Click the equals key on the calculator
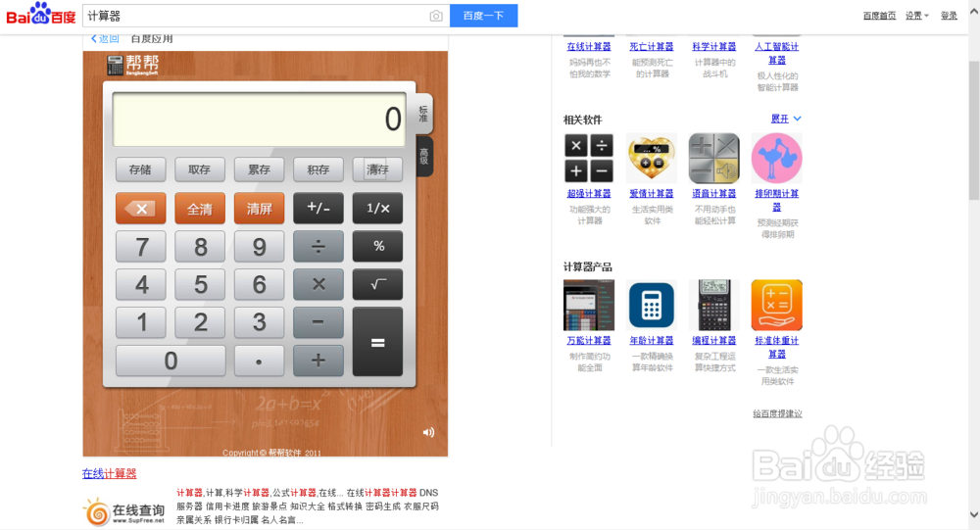Viewport: 980px width, 530px height. [377, 342]
